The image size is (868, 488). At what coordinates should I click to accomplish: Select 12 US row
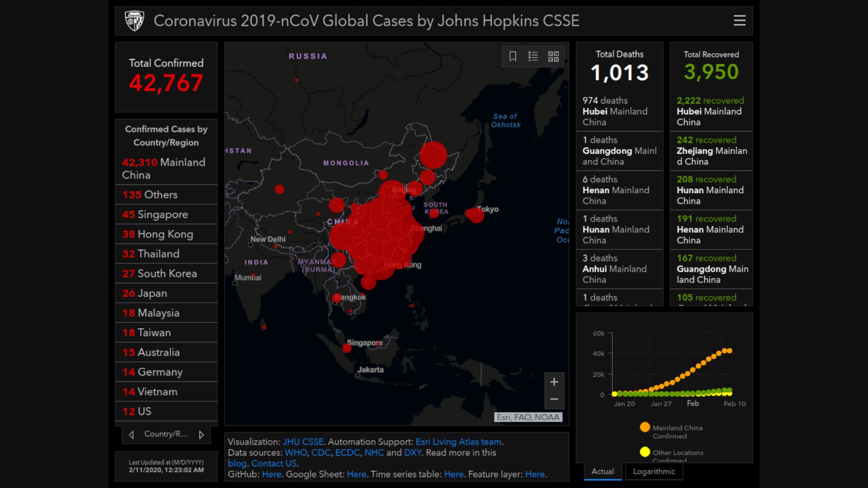[x=166, y=411]
